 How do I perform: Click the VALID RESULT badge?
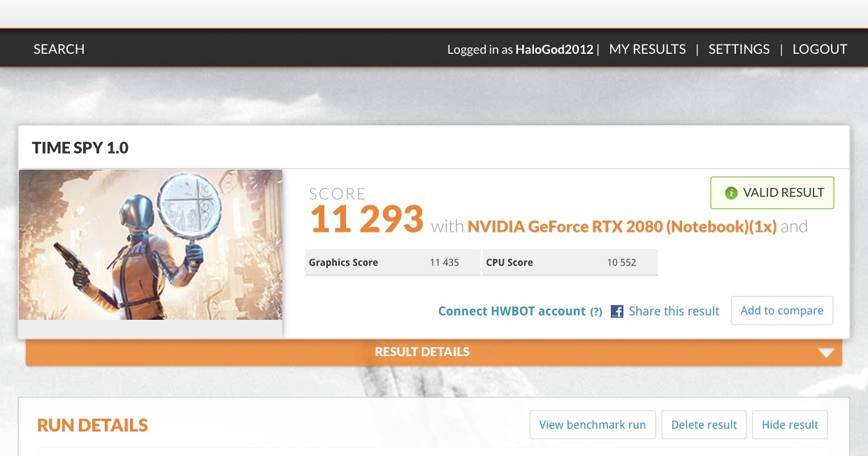pyautogui.click(x=772, y=193)
